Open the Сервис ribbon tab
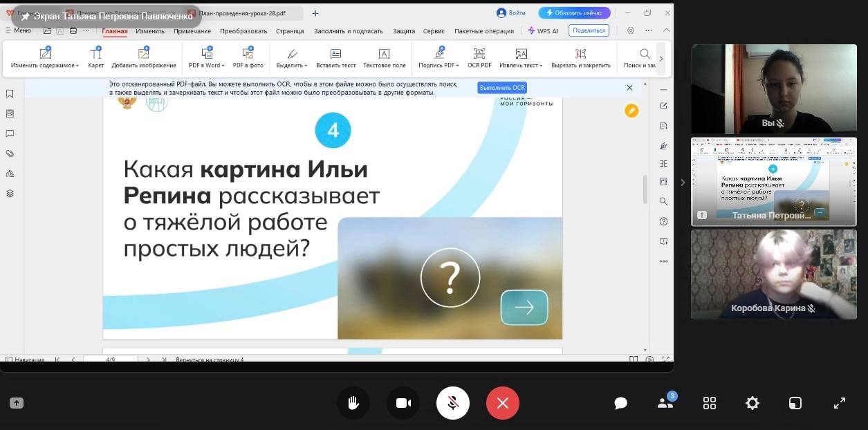Viewport: 868px width, 430px height. [x=434, y=31]
